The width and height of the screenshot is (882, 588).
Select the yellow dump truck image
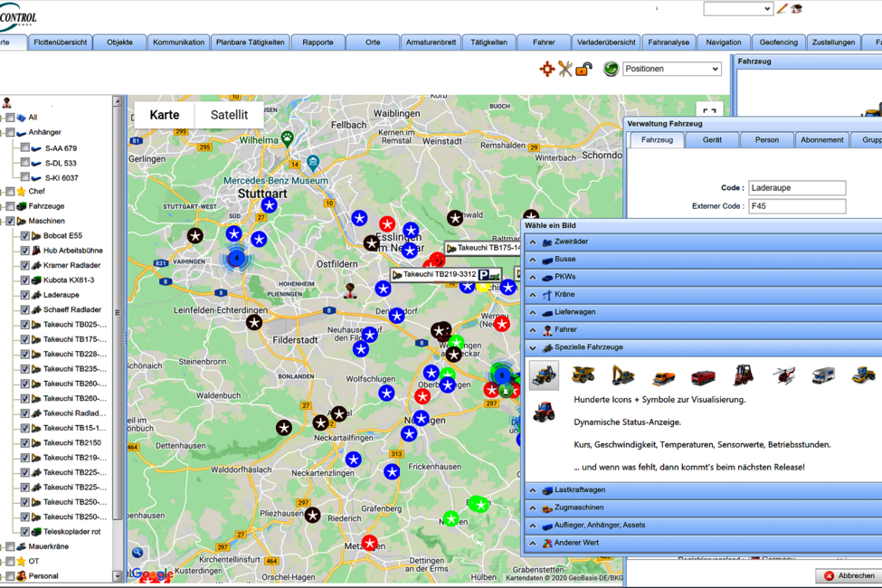pos(583,375)
